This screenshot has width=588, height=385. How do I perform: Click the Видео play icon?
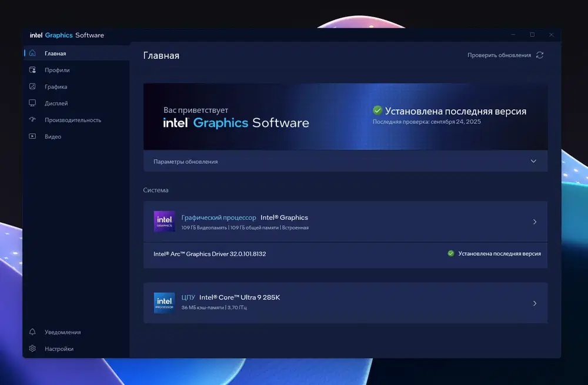pyautogui.click(x=32, y=136)
